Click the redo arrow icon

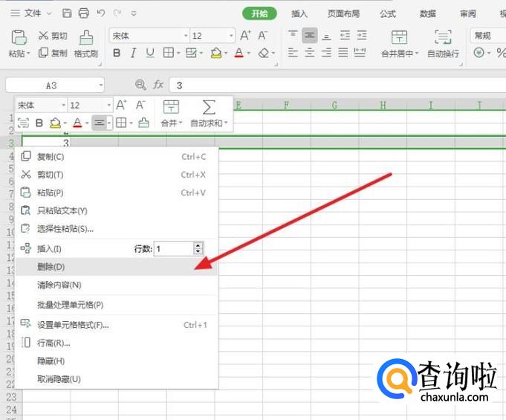(x=117, y=13)
